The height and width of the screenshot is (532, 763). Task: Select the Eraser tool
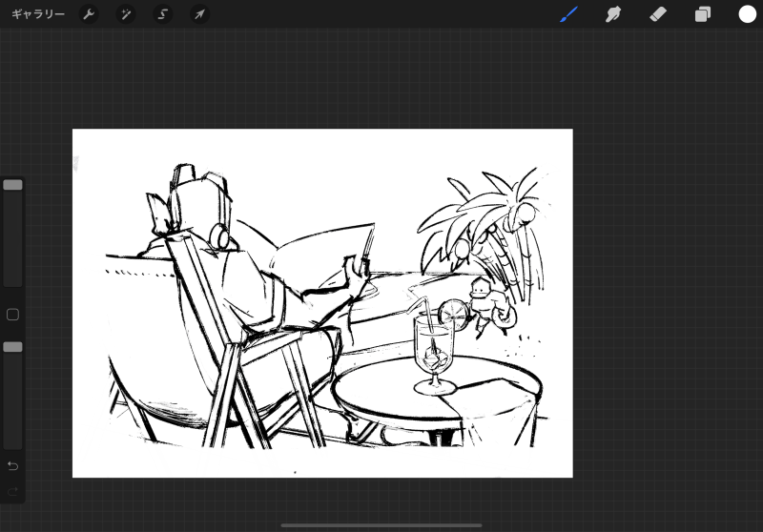pos(658,14)
